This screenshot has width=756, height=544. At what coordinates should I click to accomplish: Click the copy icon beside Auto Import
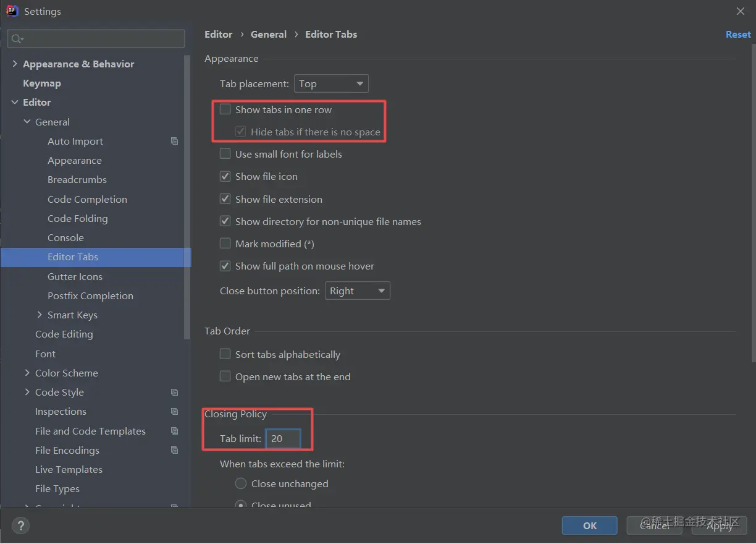click(x=175, y=141)
